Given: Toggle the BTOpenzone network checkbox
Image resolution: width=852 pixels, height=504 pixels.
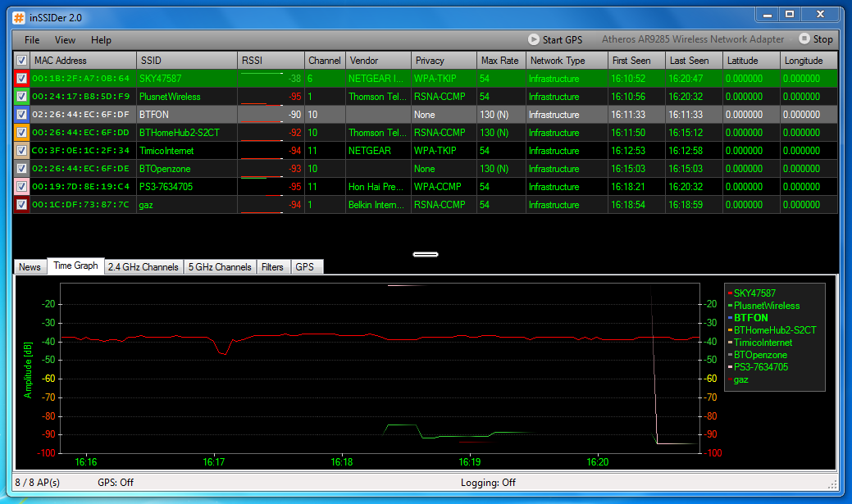Looking at the screenshot, I should 21,168.
